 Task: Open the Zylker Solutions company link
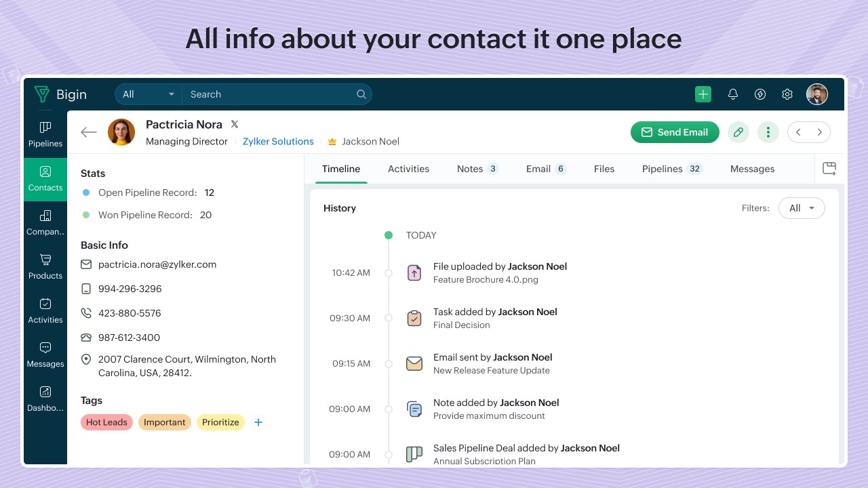278,142
